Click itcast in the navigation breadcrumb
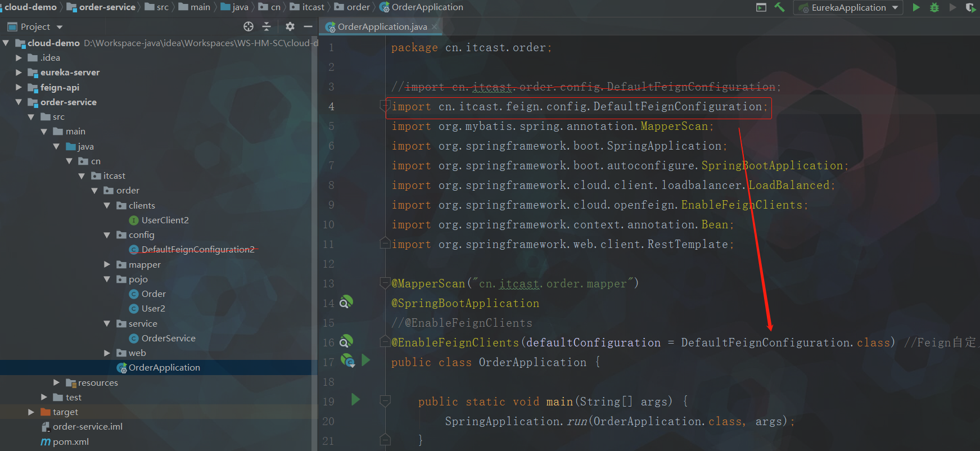 313,7
